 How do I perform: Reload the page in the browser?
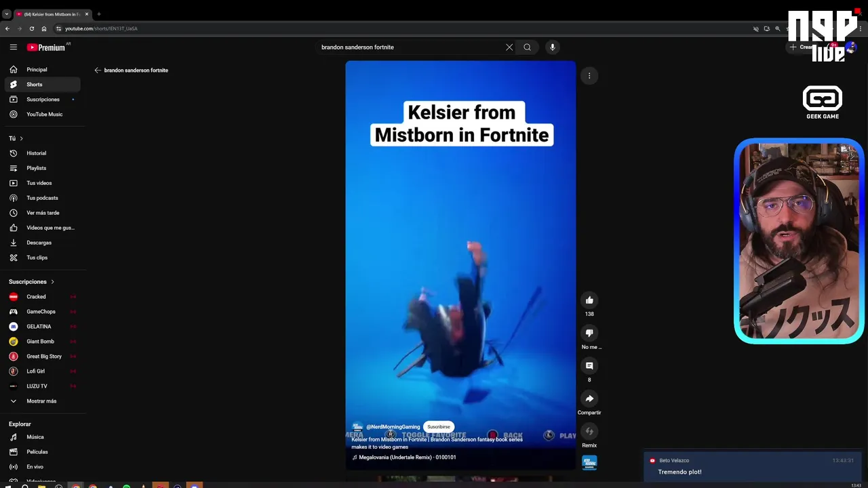[x=31, y=28]
